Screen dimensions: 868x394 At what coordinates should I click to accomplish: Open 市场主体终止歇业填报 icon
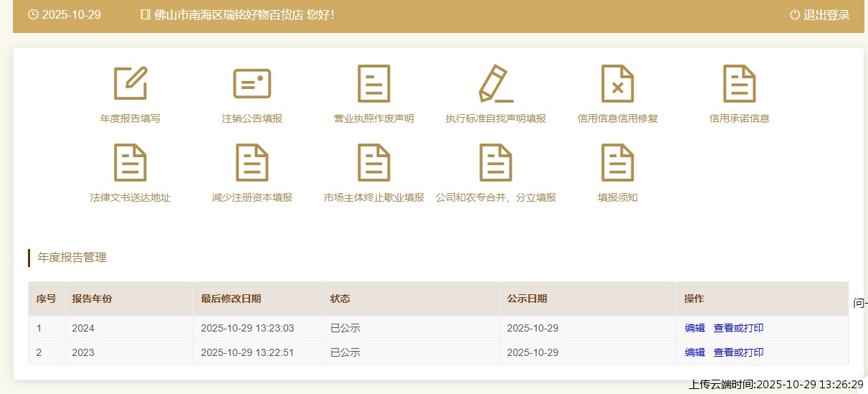(x=374, y=162)
